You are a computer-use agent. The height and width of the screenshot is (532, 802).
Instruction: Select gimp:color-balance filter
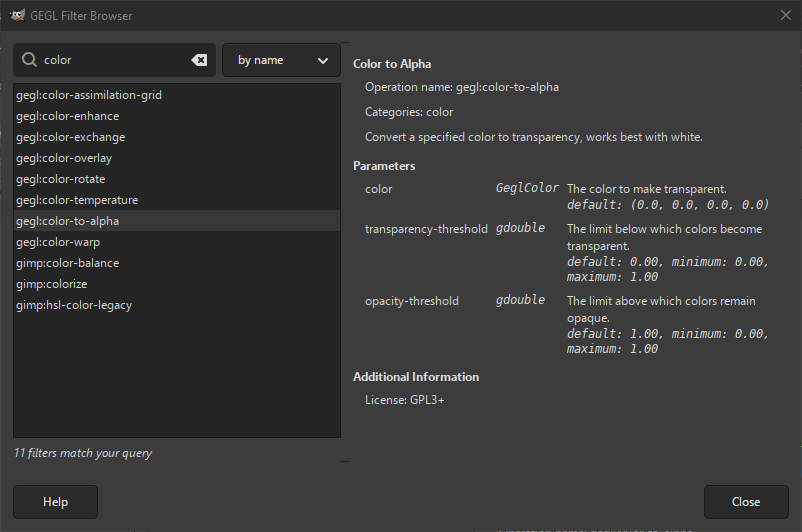[177, 263]
